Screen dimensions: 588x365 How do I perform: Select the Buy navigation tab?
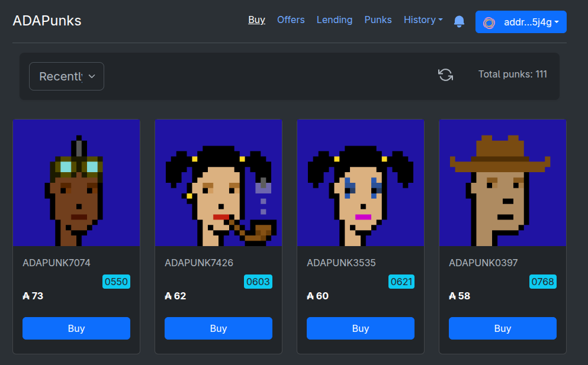256,20
